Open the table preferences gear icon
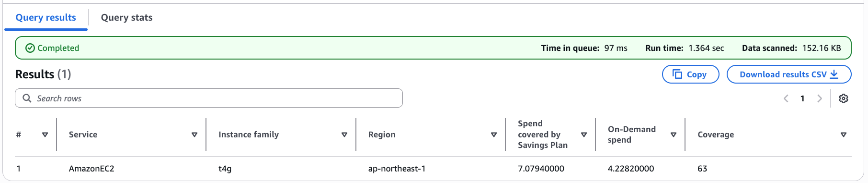Viewport: 868px width, 183px height. pos(844,98)
